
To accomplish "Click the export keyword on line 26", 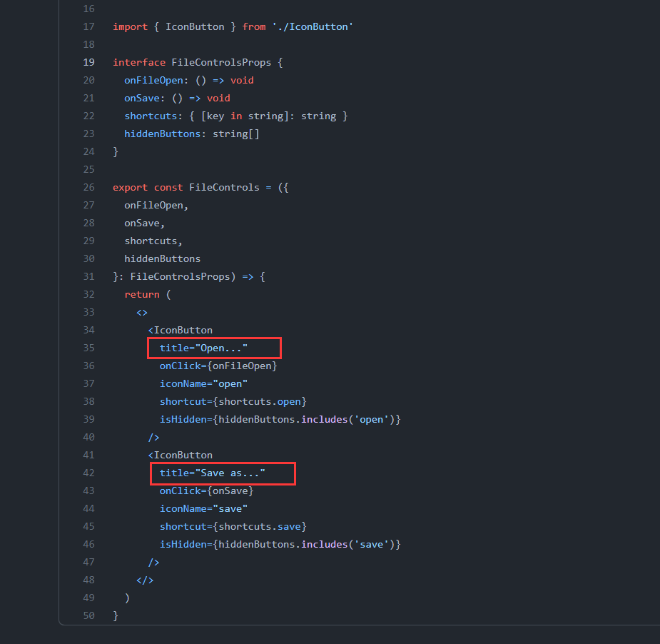I will point(130,187).
